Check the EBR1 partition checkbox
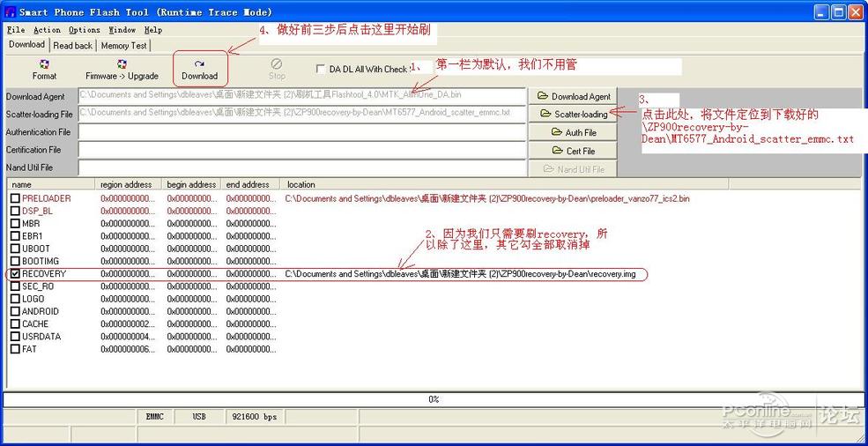This screenshot has width=868, height=446. coord(16,236)
